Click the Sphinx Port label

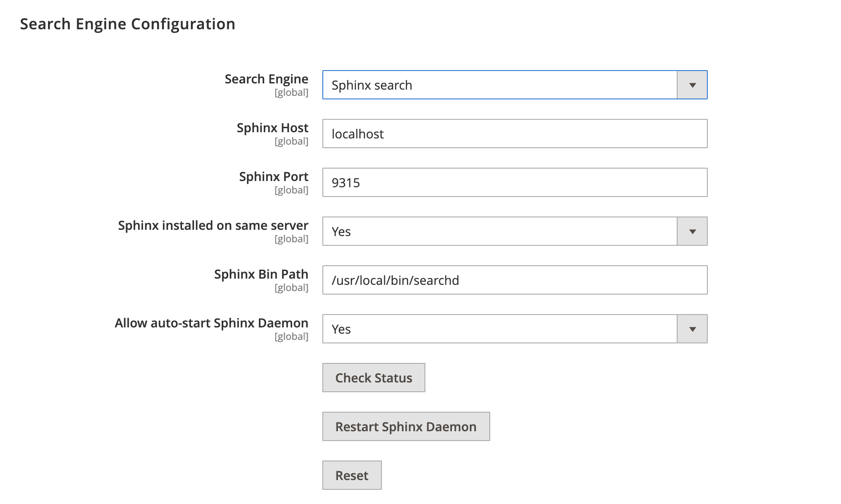point(274,177)
